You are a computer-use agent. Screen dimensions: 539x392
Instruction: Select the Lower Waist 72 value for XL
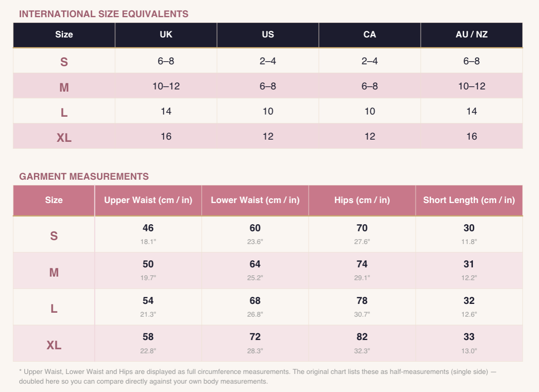click(255, 337)
